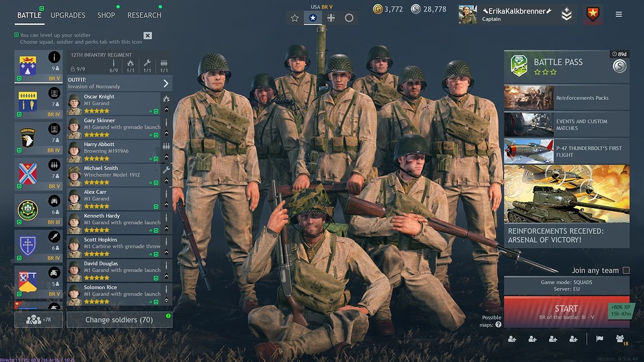Image resolution: width=644 pixels, height=362 pixels.
Task: Open the possible maps help icon
Action: 498,325
